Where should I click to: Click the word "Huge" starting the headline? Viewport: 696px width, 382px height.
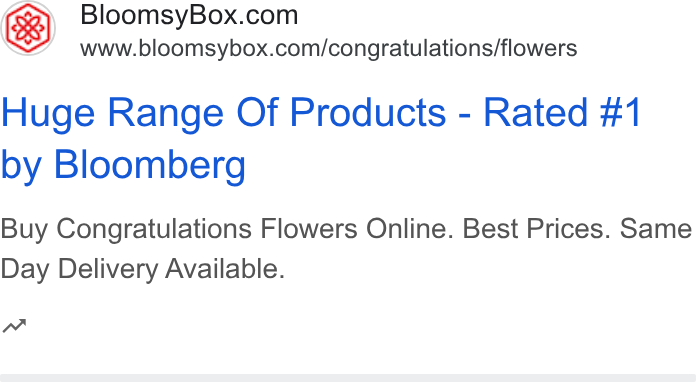coord(48,114)
